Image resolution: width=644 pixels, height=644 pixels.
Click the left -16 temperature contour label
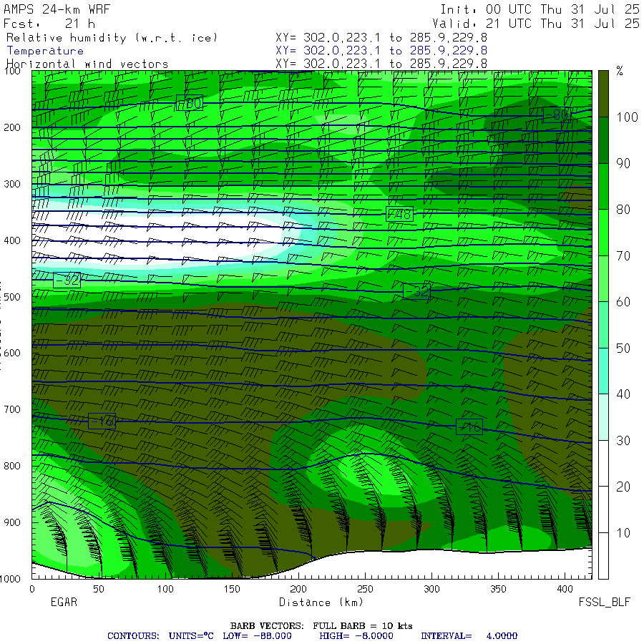click(x=102, y=421)
